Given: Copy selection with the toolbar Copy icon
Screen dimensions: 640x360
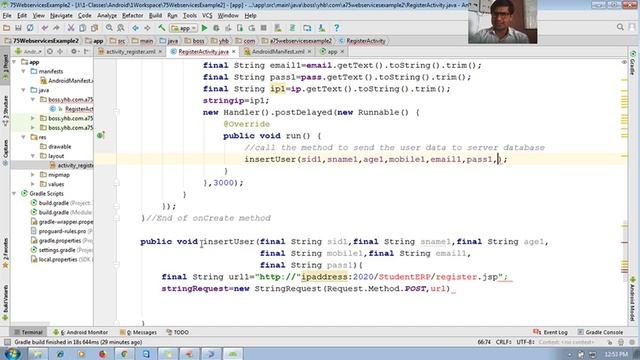Looking at the screenshot, I should click(82, 28).
